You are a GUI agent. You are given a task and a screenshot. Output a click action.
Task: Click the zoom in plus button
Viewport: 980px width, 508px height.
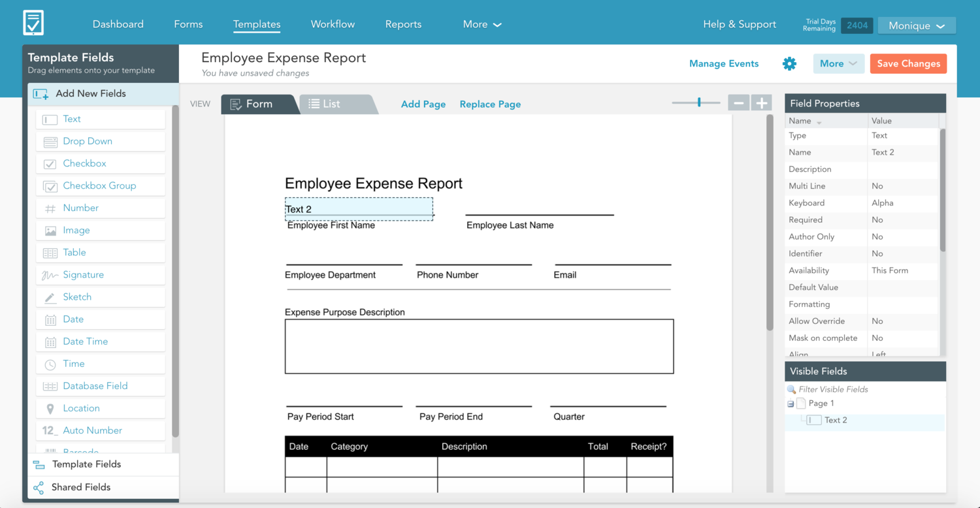(761, 103)
